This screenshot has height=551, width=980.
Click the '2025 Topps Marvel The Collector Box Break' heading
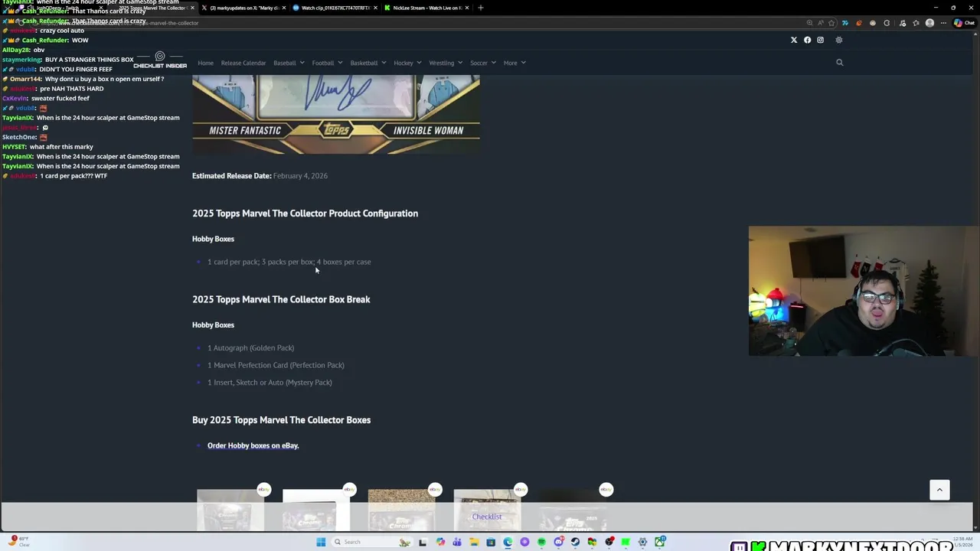[281, 299]
